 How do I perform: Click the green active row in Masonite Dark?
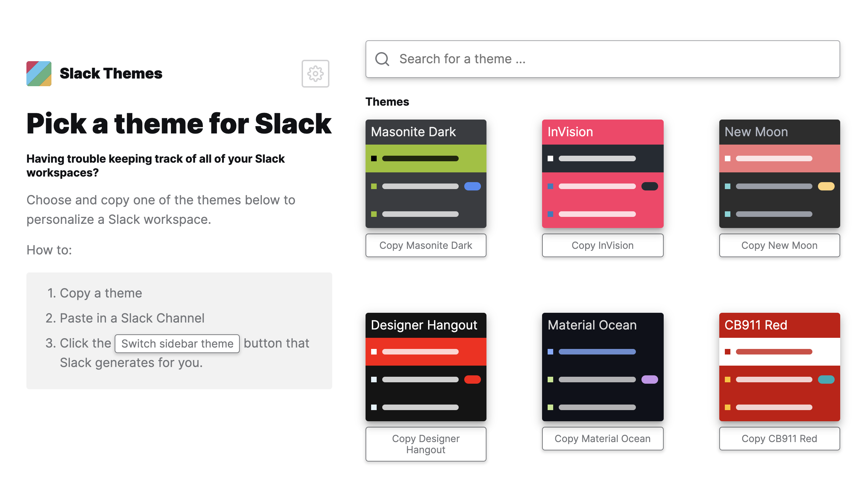[426, 158]
